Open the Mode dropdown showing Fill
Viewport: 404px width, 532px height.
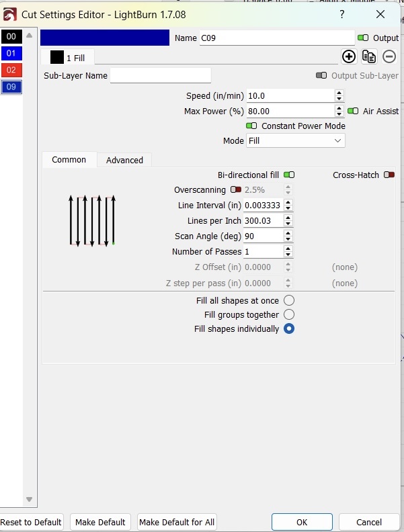coord(295,140)
